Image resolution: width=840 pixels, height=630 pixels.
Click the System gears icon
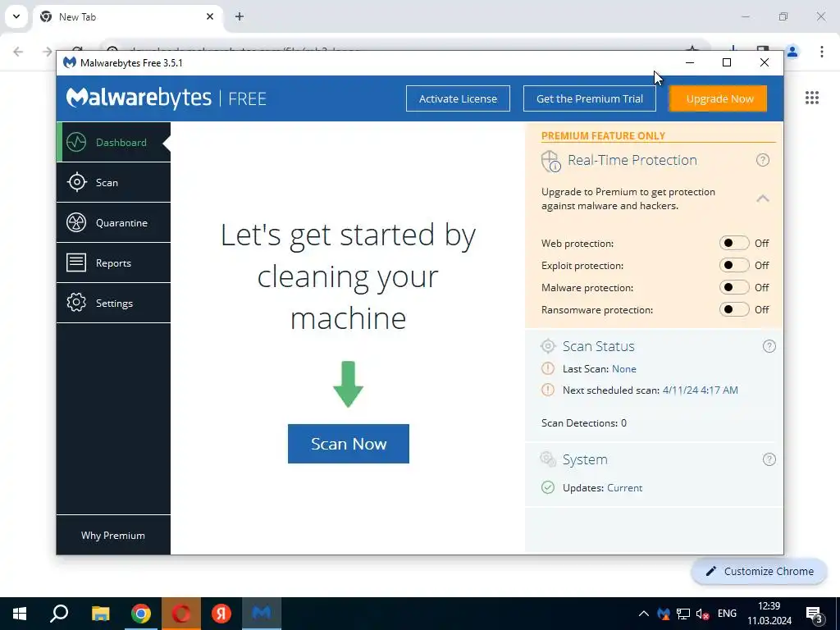pos(548,459)
